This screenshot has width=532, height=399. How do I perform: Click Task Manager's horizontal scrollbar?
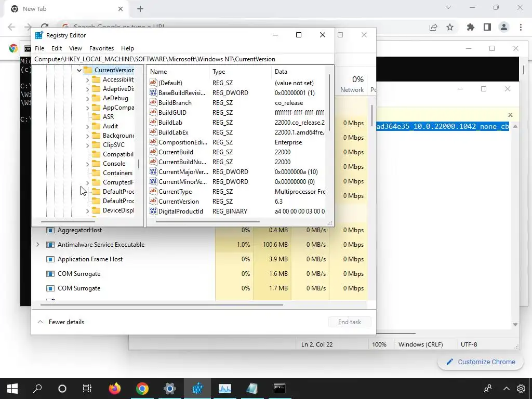click(x=162, y=304)
